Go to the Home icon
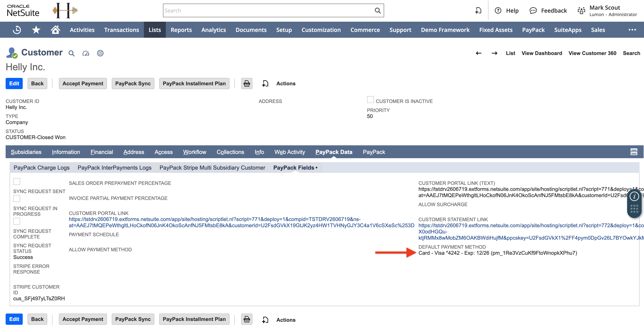644x332 pixels. (x=55, y=30)
